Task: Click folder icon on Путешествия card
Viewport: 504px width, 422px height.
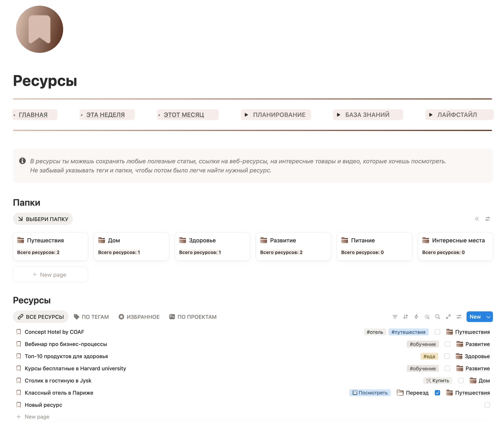Action: pyautogui.click(x=21, y=240)
